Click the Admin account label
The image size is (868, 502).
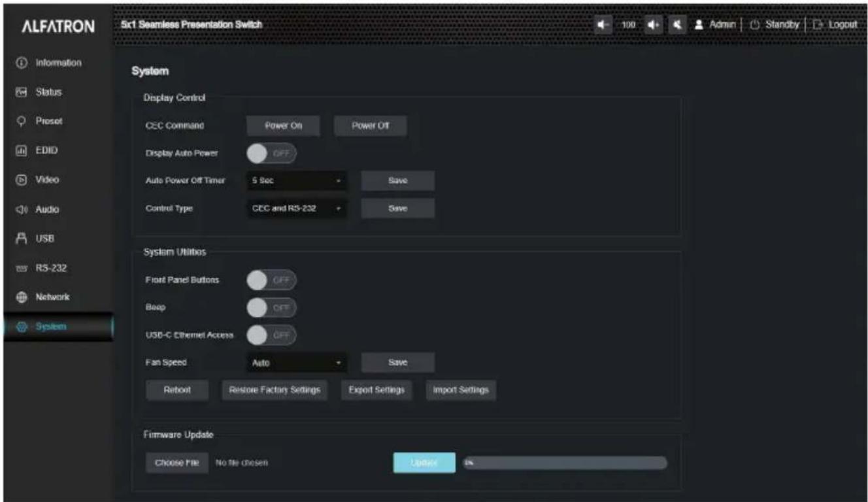pos(723,25)
